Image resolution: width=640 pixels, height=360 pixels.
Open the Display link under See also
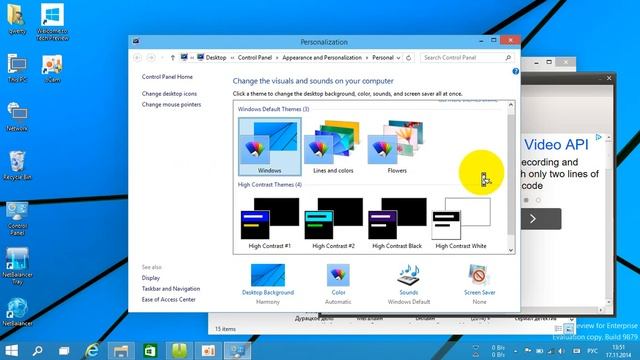tap(151, 278)
